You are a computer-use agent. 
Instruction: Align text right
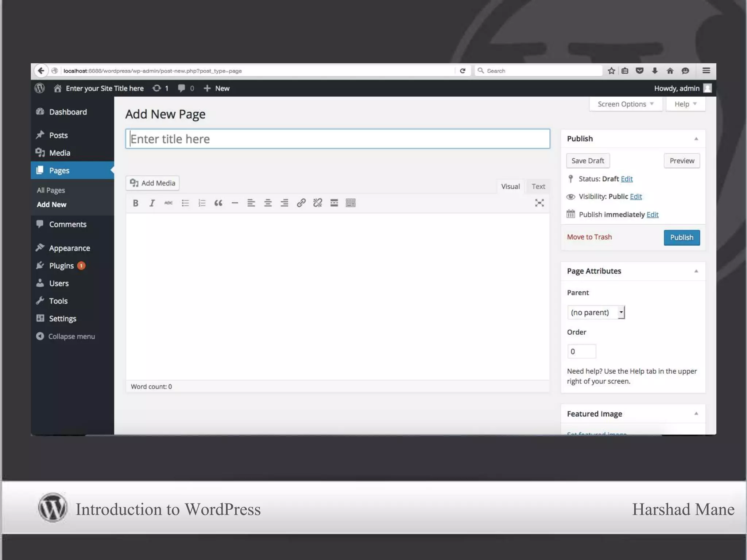click(x=284, y=203)
